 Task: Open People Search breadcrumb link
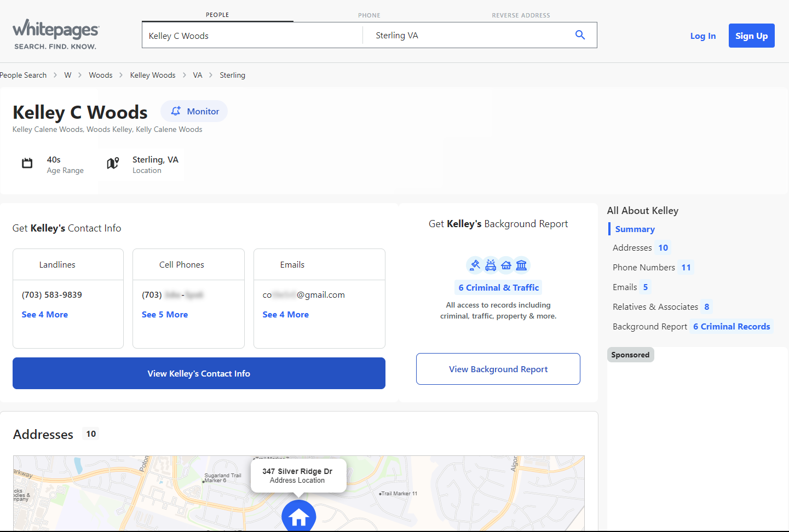[23, 75]
